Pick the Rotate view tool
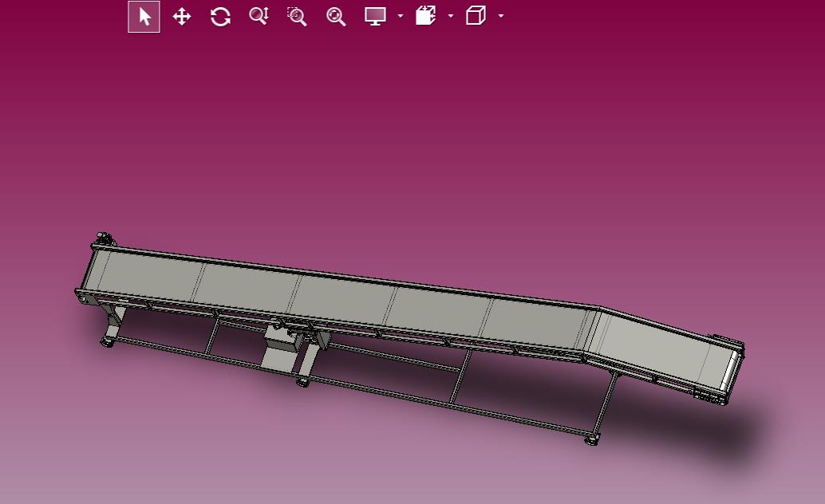The image size is (825, 504). pyautogui.click(x=220, y=17)
